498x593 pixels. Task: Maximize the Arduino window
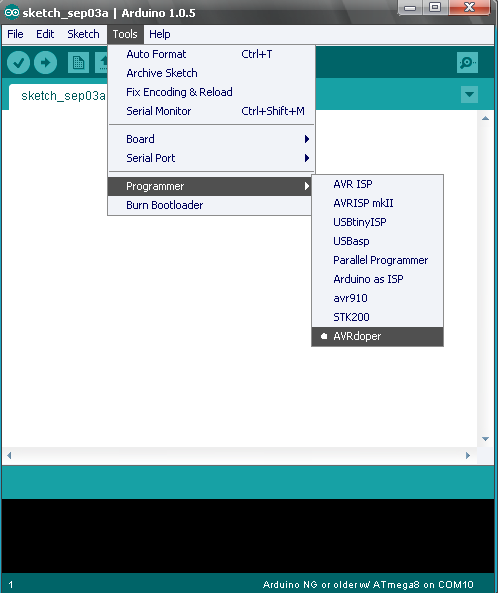435,7
